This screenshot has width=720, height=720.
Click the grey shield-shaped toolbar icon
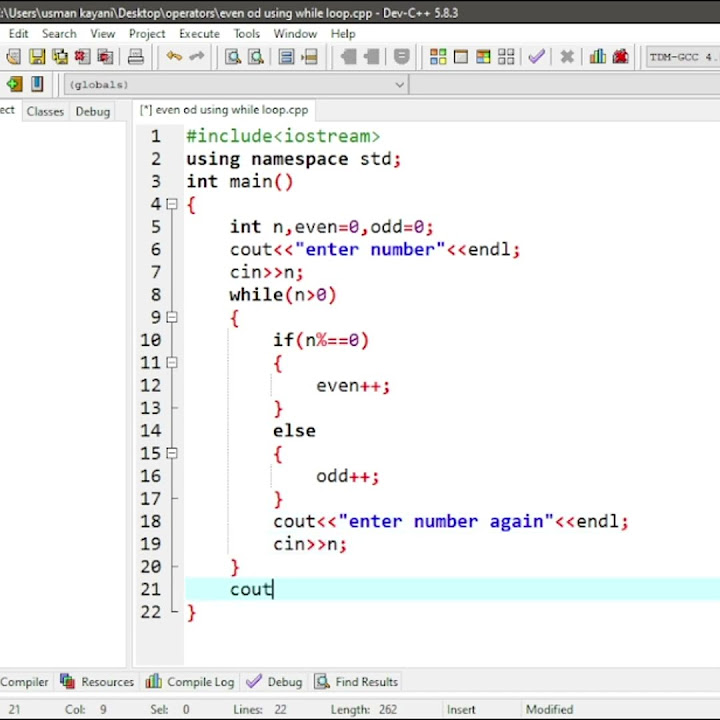point(401,57)
